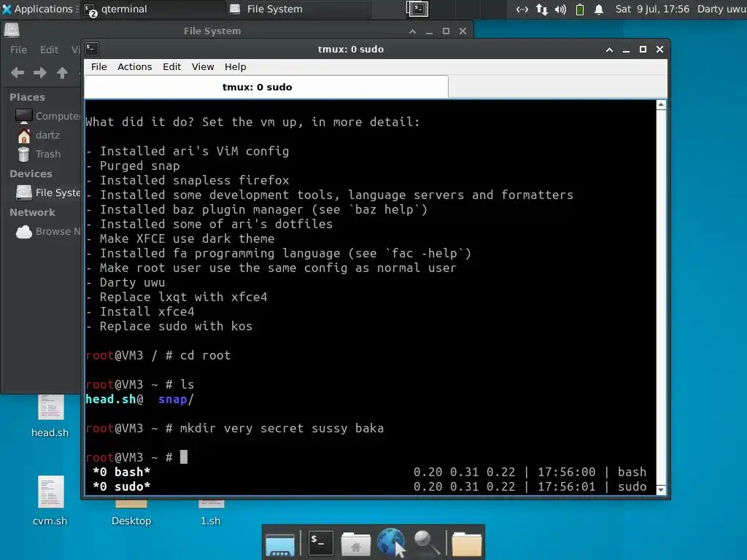Maximize the File System window
This screenshot has height=560, width=747.
(x=446, y=31)
